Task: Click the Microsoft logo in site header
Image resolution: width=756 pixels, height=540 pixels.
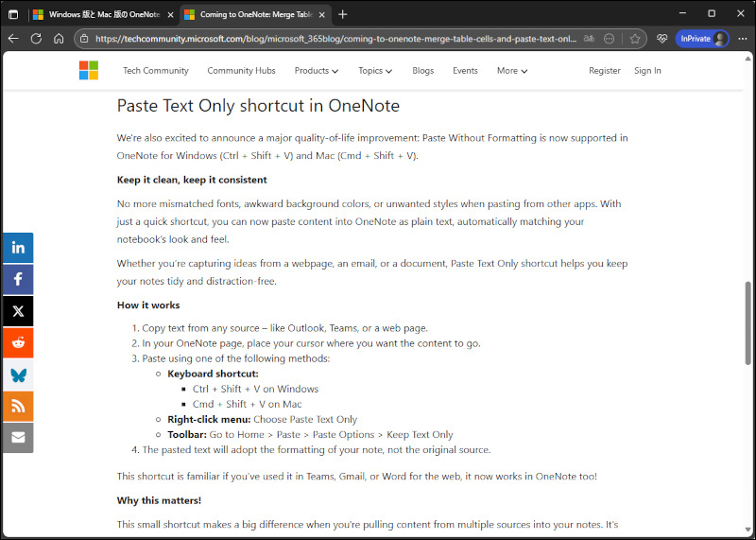Action: pyautogui.click(x=89, y=71)
